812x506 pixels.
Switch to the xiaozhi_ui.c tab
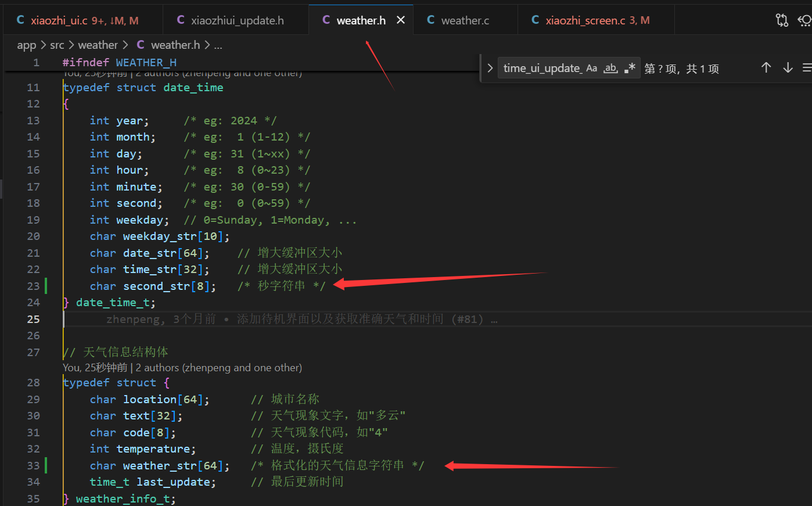(84, 20)
